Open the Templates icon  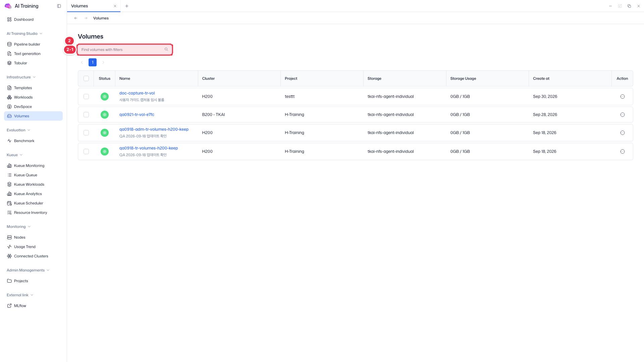pos(9,88)
